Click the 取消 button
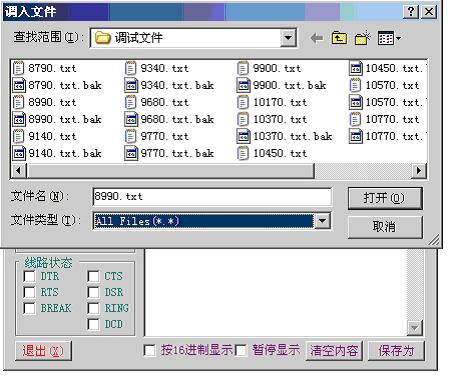The image size is (449, 378). point(385,227)
